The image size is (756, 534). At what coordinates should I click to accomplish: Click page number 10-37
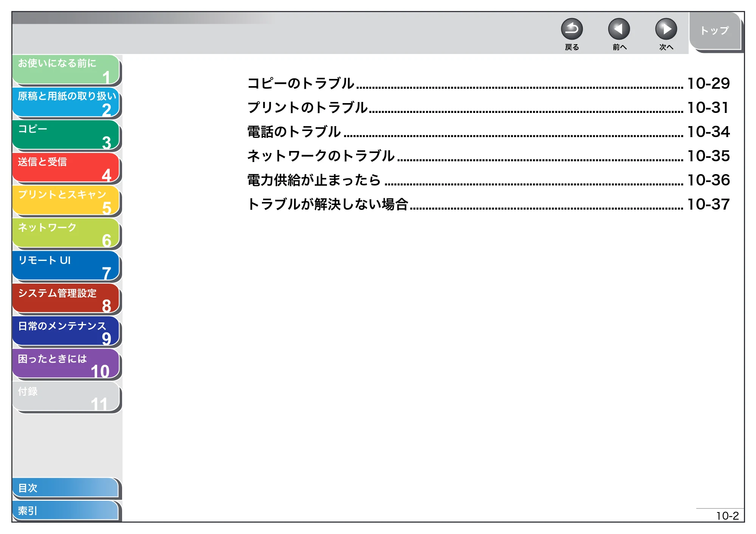pos(708,204)
